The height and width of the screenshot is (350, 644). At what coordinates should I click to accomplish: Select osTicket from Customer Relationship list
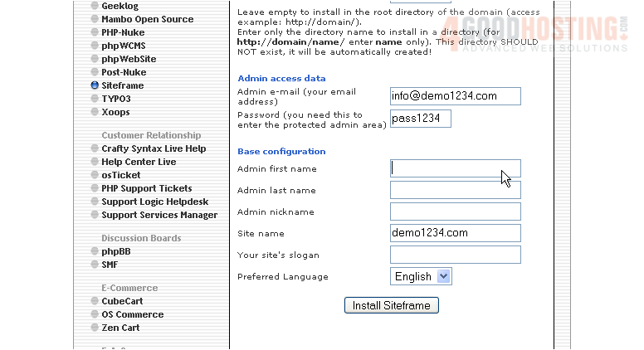tap(120, 175)
